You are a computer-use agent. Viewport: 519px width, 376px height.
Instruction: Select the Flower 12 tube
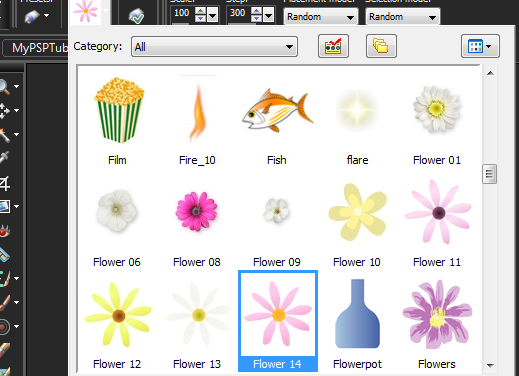(x=118, y=315)
